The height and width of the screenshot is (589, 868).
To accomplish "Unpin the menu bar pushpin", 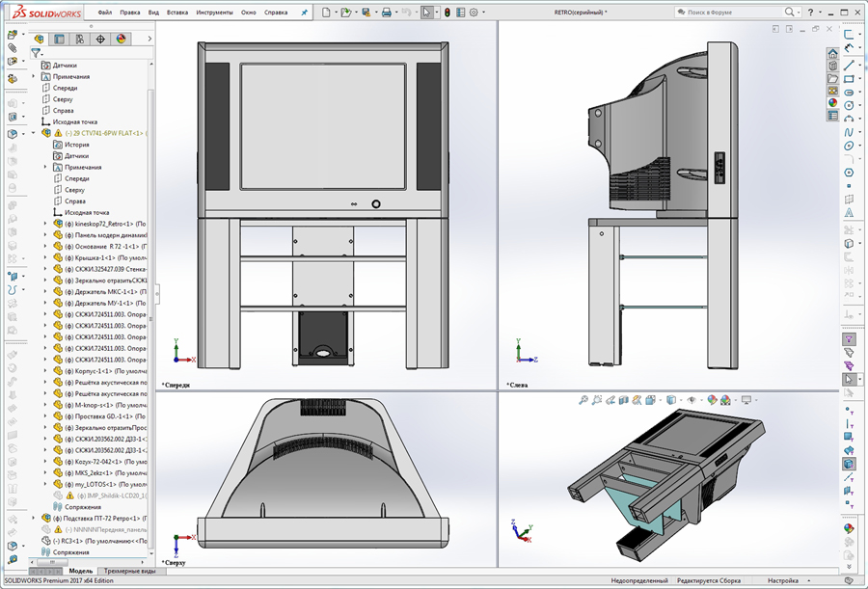I will click(x=304, y=12).
